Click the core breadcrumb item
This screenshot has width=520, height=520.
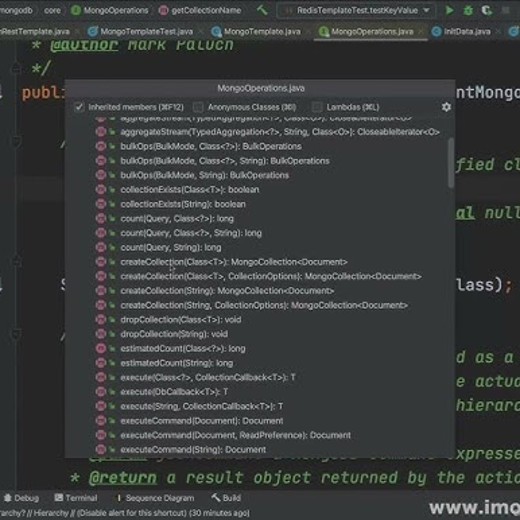click(52, 11)
